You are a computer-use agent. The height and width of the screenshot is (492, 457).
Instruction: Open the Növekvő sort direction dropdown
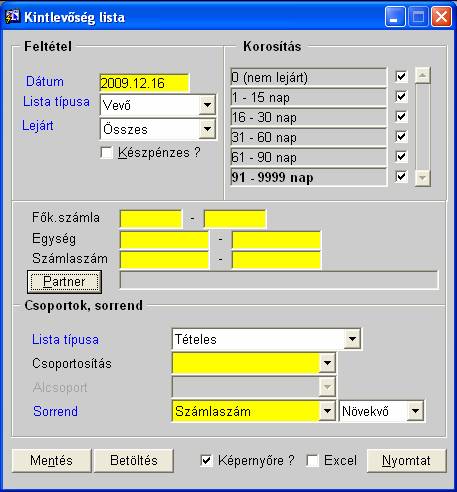[x=415, y=411]
